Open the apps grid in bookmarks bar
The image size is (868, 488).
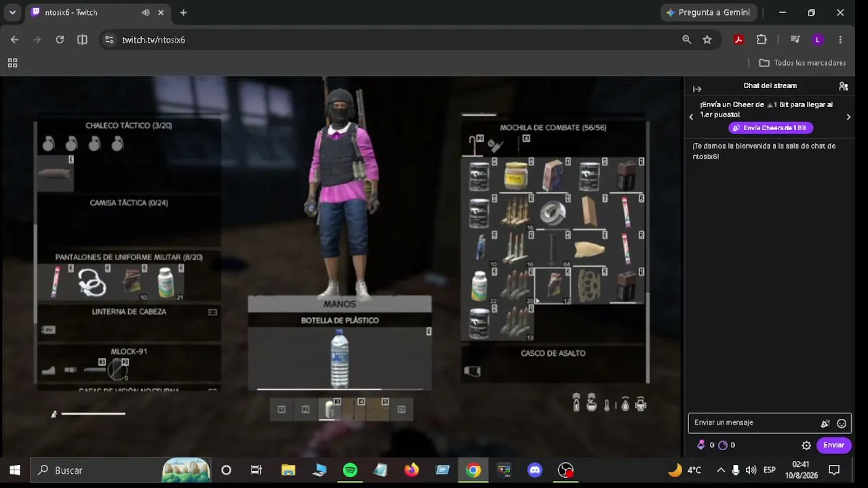click(12, 62)
